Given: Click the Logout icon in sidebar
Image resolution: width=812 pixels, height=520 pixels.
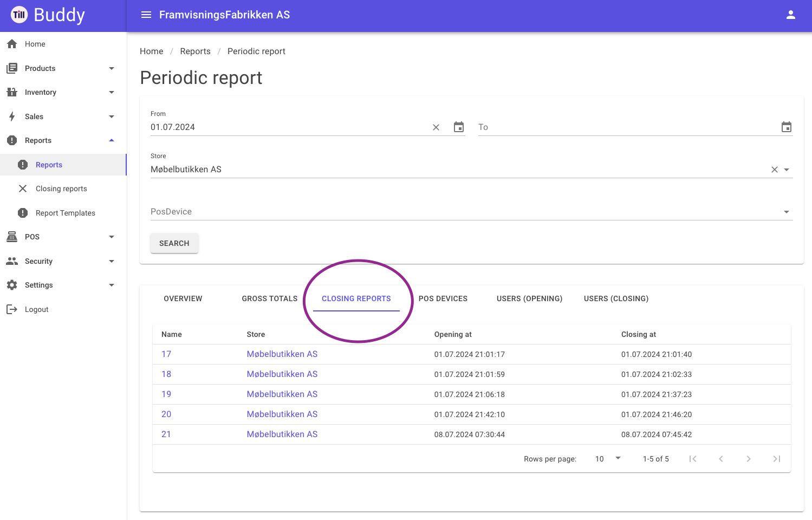Looking at the screenshot, I should 12,309.
